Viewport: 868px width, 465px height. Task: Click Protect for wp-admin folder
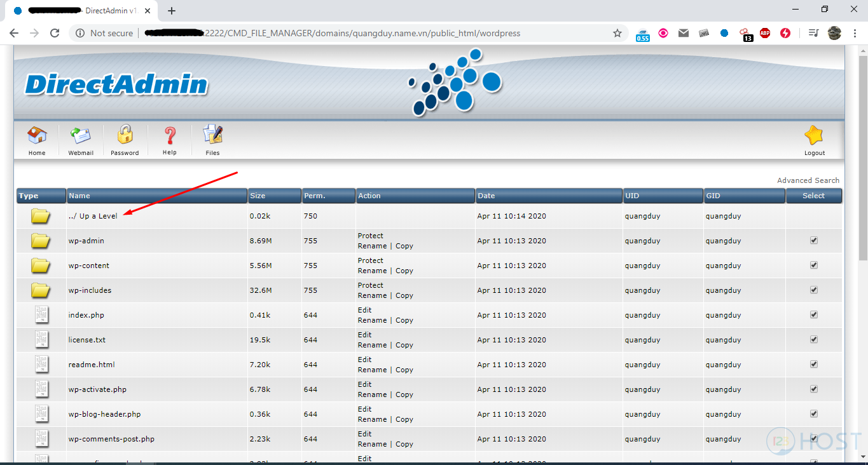pyautogui.click(x=371, y=236)
